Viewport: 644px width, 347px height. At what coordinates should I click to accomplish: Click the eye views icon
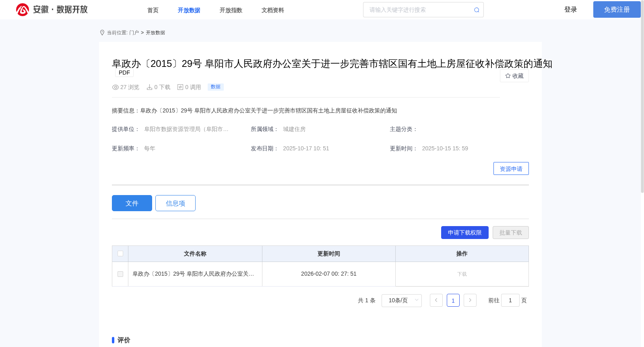(116, 87)
